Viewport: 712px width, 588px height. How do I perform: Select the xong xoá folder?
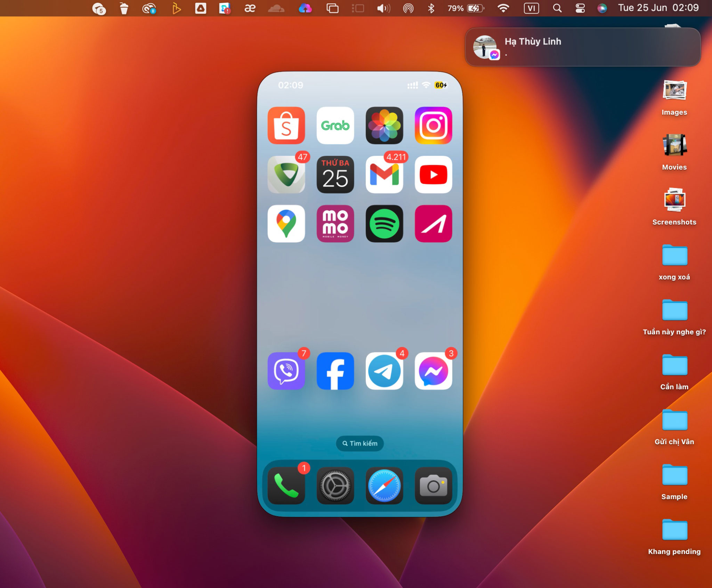click(x=674, y=262)
